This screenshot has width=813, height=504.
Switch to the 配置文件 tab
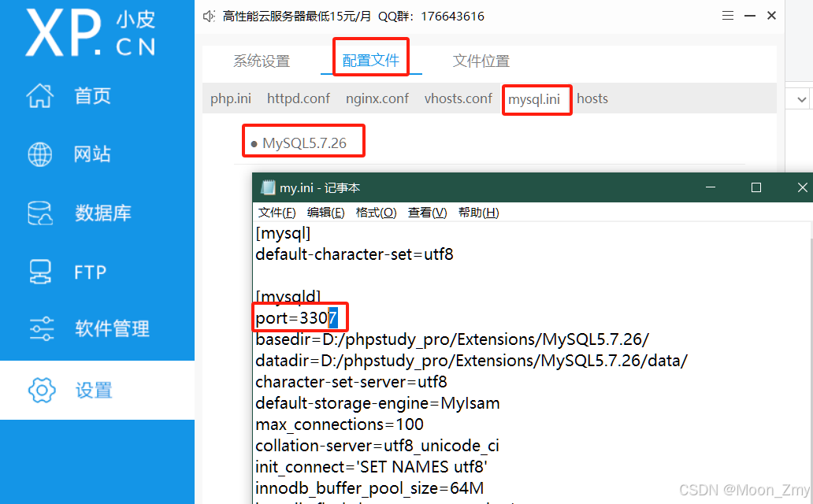point(371,60)
